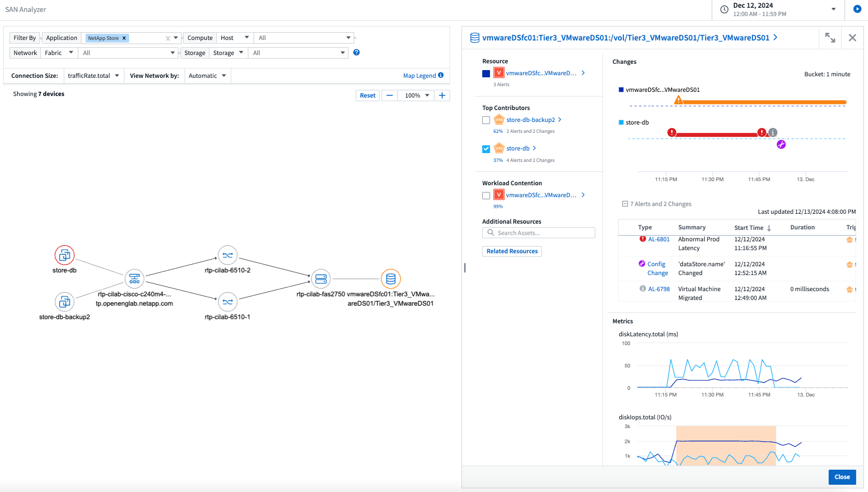Click the rtp-cilab-fas2750 storage array icon

[x=321, y=278]
